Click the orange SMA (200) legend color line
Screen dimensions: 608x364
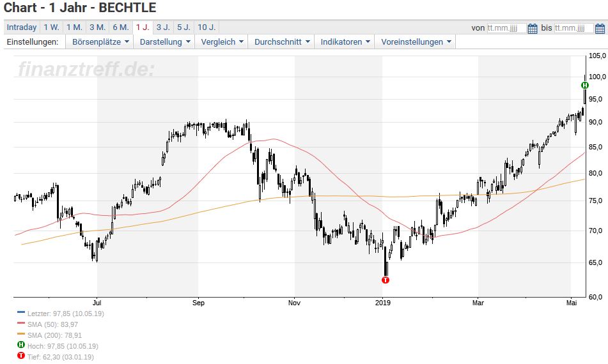(x=21, y=333)
